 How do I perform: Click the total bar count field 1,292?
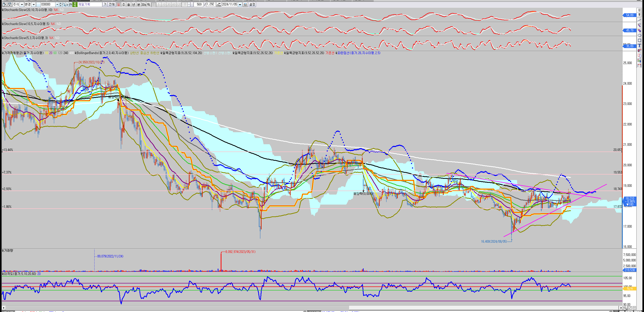[211, 4]
